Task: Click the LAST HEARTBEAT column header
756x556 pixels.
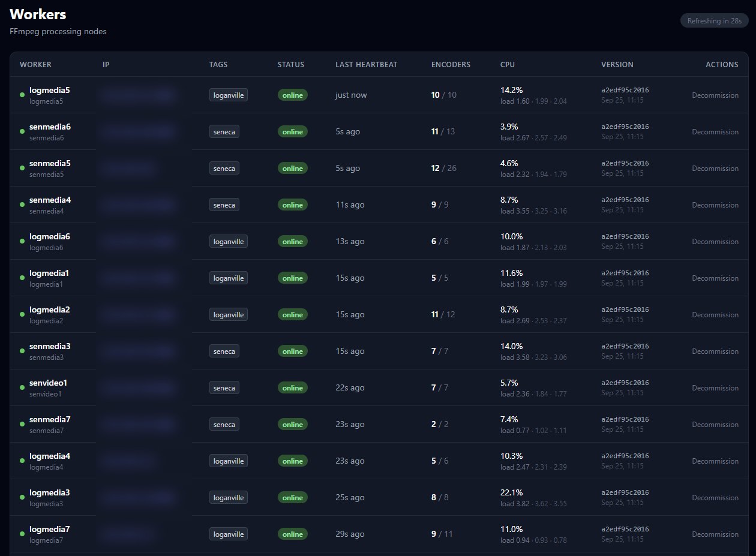Action: point(367,65)
